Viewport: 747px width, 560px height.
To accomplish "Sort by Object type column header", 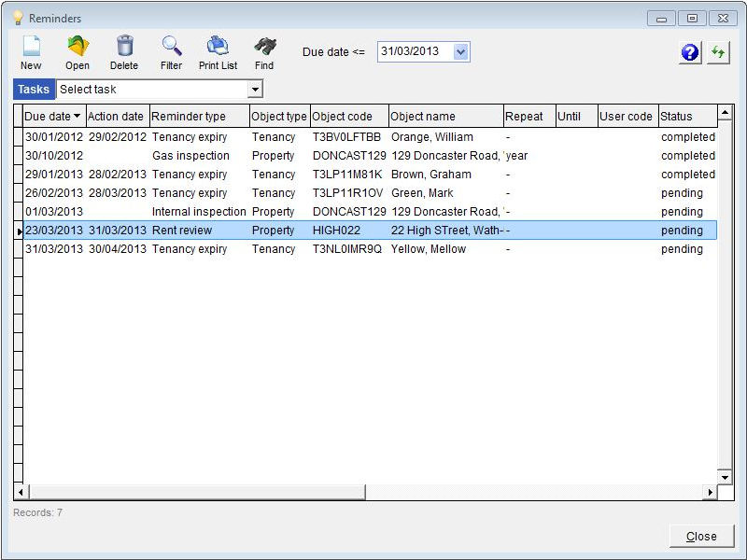I will (x=279, y=116).
